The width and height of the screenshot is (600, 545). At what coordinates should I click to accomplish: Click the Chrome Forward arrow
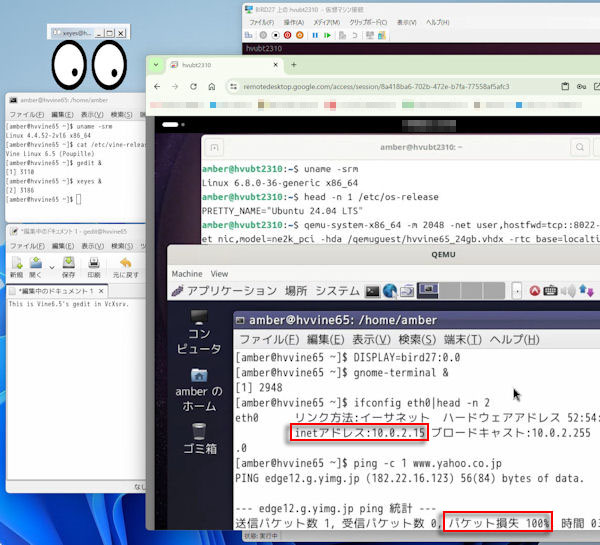tap(175, 86)
